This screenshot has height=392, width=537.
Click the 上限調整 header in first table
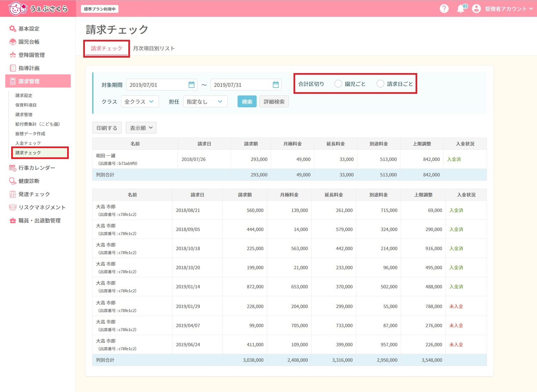pos(422,144)
